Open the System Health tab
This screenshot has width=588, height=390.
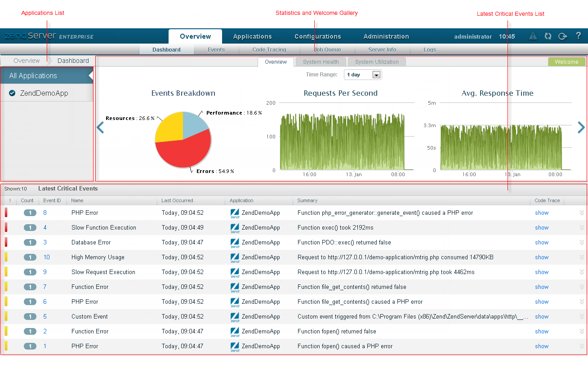[x=321, y=62]
